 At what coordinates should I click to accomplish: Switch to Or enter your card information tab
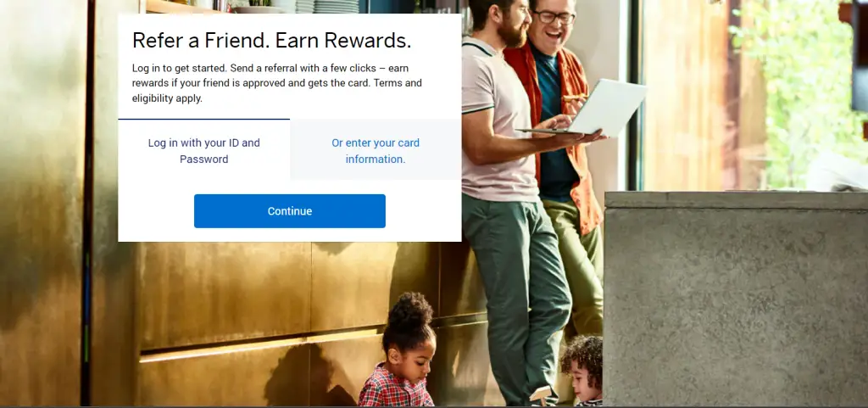[376, 150]
